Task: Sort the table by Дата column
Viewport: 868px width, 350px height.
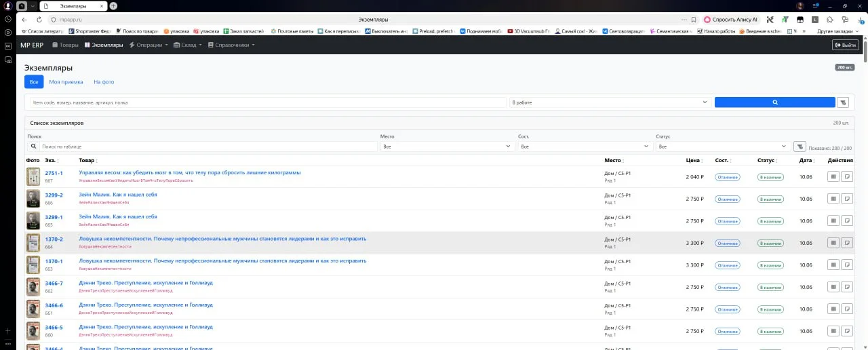Action: [x=807, y=161]
